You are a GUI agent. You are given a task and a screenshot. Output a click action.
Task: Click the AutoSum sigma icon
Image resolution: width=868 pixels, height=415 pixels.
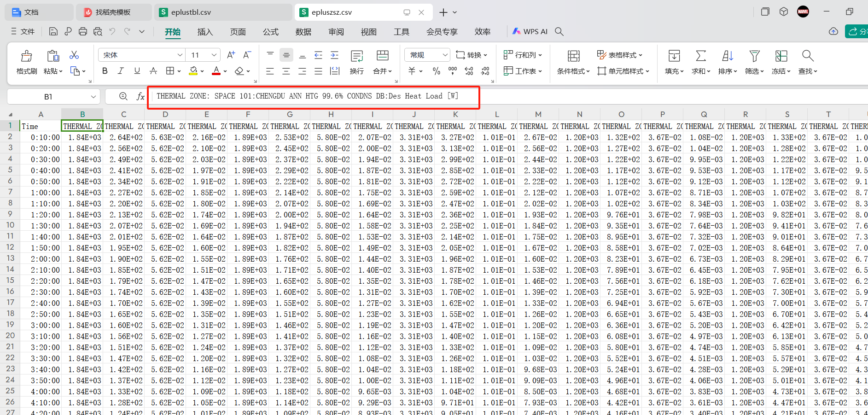(701, 56)
